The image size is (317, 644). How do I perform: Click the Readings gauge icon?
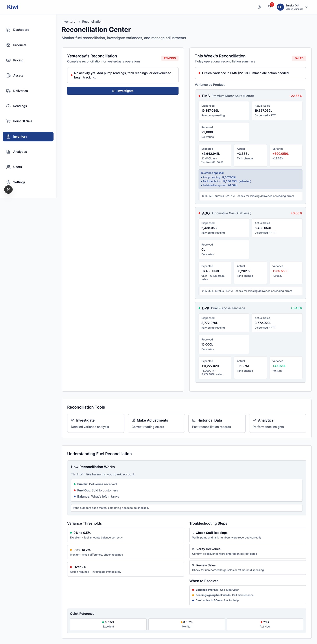pos(8,106)
